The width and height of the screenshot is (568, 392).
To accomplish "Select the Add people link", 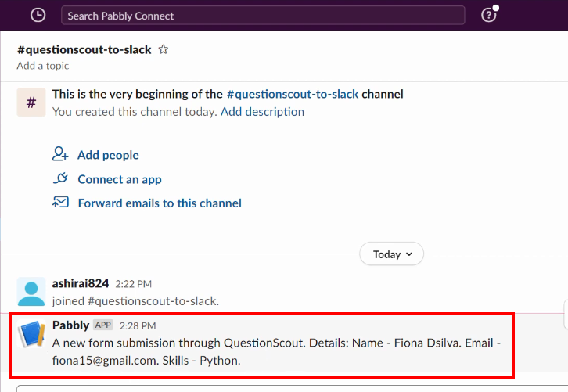I will click(108, 155).
